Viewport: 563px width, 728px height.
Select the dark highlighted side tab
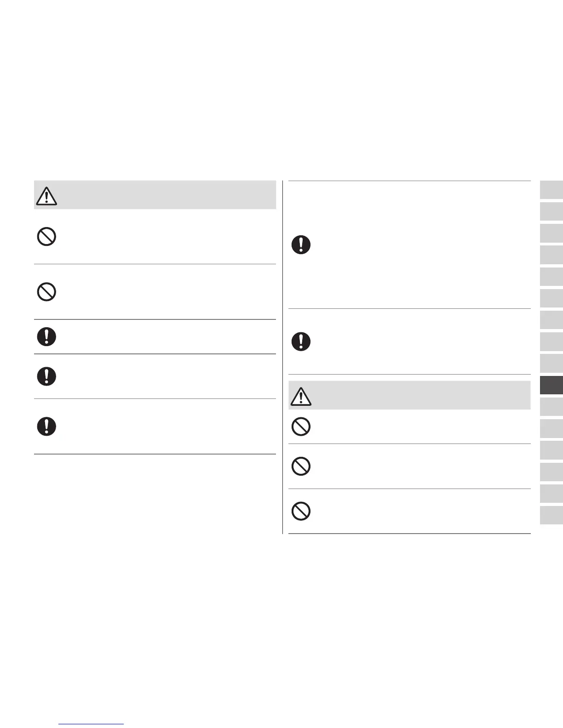(551, 385)
